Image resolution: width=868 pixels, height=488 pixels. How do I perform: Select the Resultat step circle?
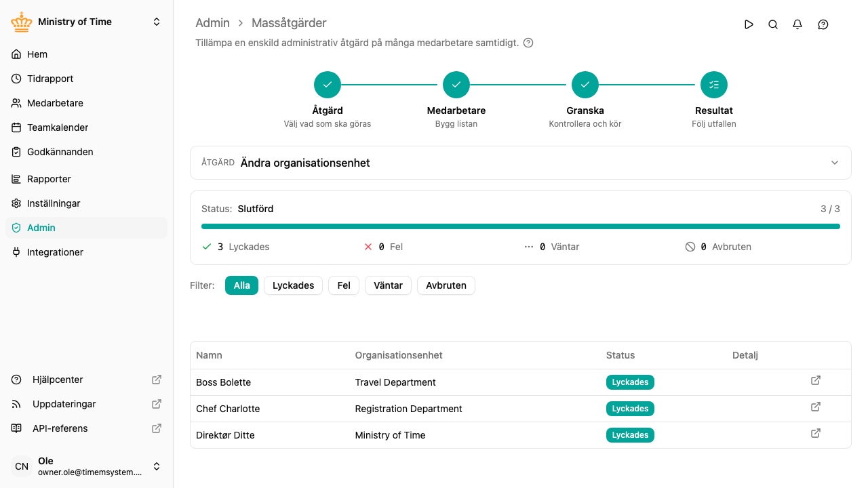(x=714, y=85)
